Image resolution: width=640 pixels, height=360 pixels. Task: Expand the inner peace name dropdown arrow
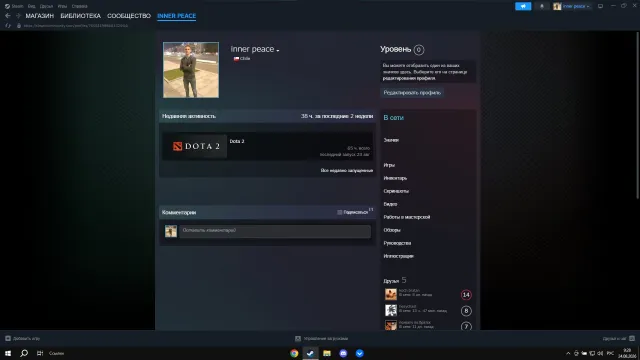point(278,50)
